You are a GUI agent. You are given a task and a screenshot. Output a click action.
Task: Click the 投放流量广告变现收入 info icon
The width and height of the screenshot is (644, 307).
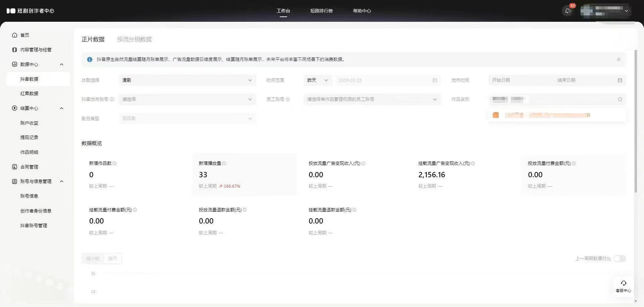click(x=363, y=163)
